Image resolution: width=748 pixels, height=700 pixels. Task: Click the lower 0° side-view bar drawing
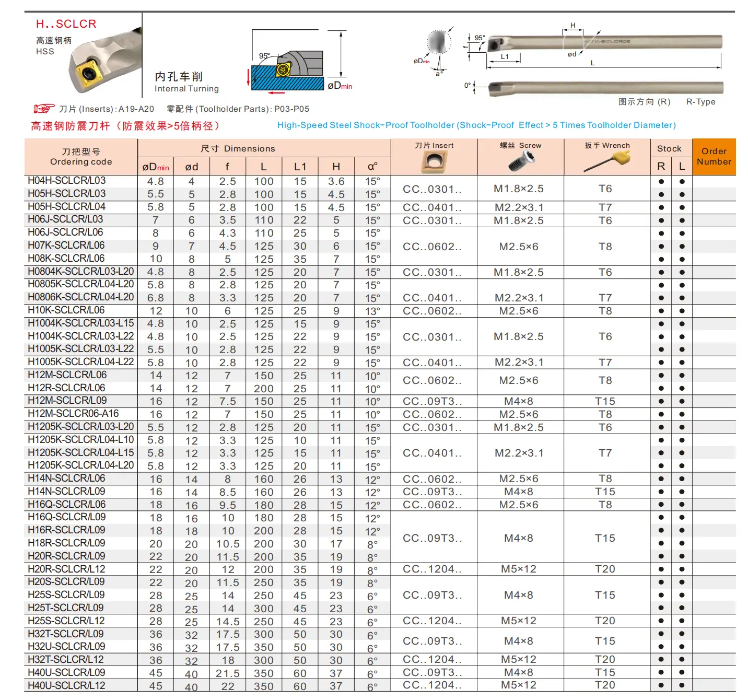pyautogui.click(x=605, y=88)
